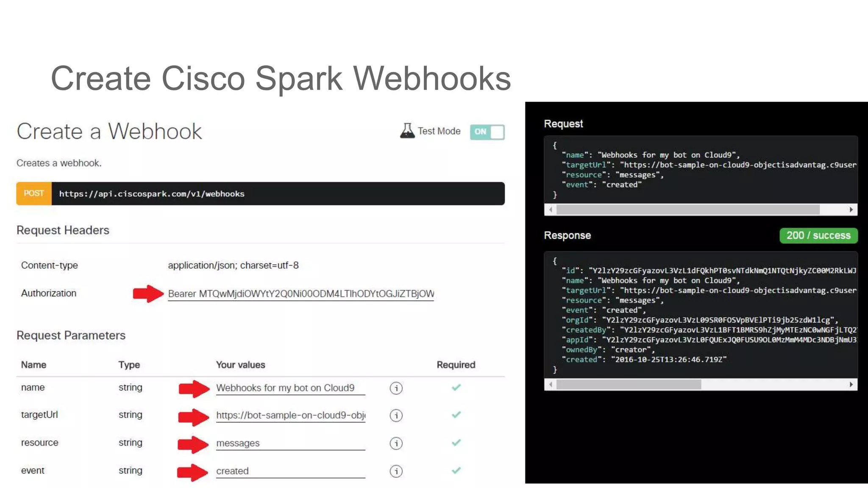The height and width of the screenshot is (488, 868).
Task: Click the Response panel horizontal scrollbar thumb
Action: tap(629, 385)
